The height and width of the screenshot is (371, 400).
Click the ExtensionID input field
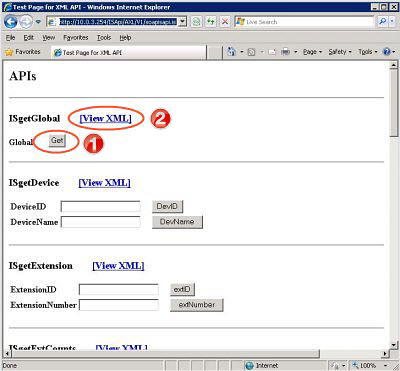click(119, 289)
